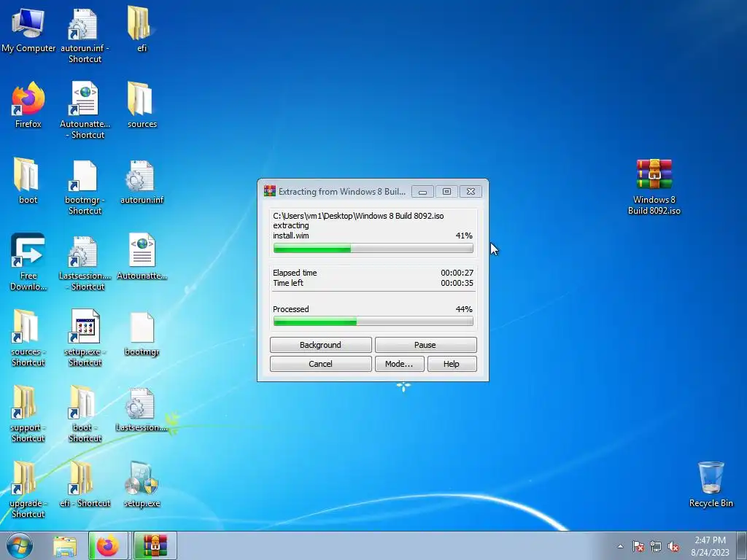Screen dimensions: 747x560
Task: Select the Recycle Bin icon
Action: pyautogui.click(x=711, y=484)
